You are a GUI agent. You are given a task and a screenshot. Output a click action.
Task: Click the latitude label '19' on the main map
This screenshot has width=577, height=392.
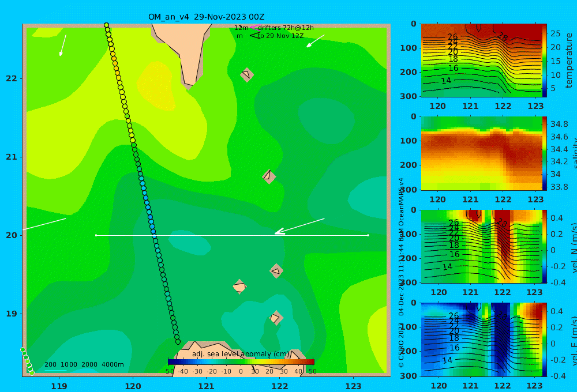coord(12,314)
